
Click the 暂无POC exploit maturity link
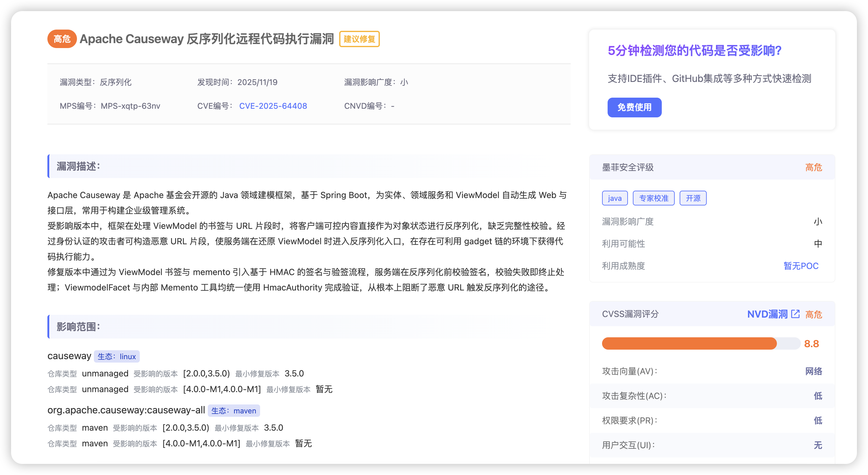pos(801,266)
